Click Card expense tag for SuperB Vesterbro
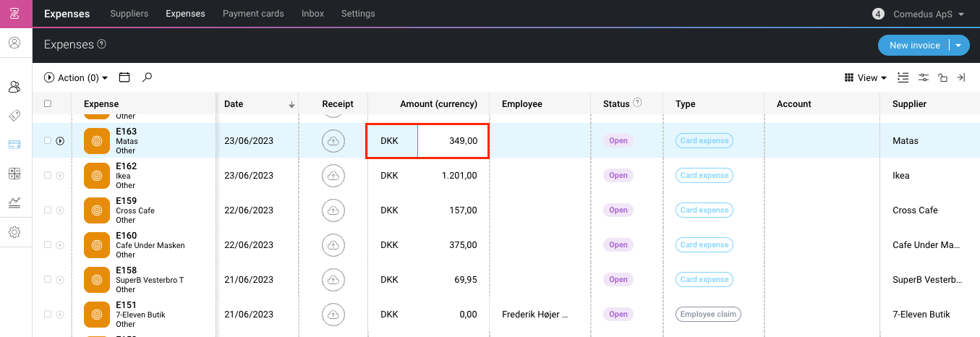This screenshot has height=337, width=980. pos(704,280)
